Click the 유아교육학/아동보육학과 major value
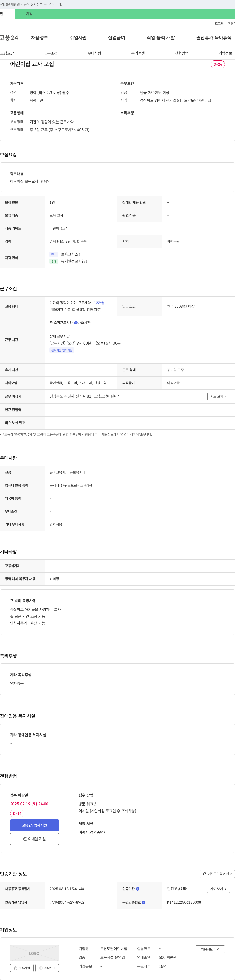 67,472
